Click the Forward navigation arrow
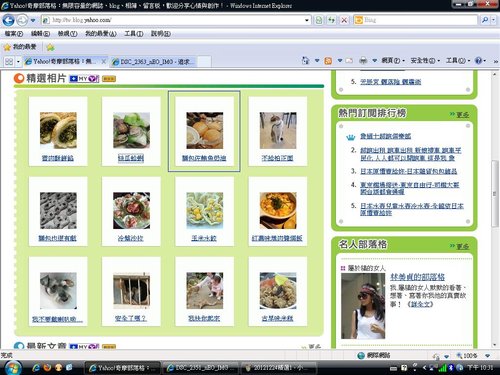Viewport: 500px width, 375px height. (x=22, y=20)
